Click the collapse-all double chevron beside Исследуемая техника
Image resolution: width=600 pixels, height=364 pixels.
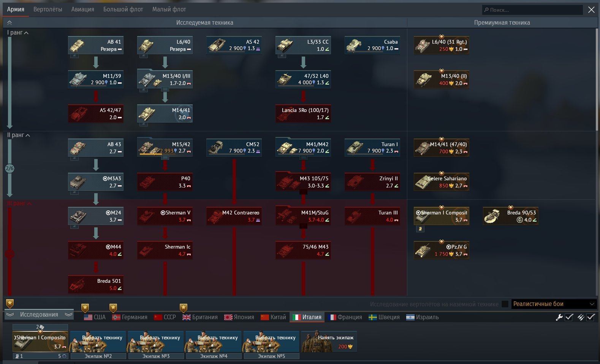click(9, 23)
